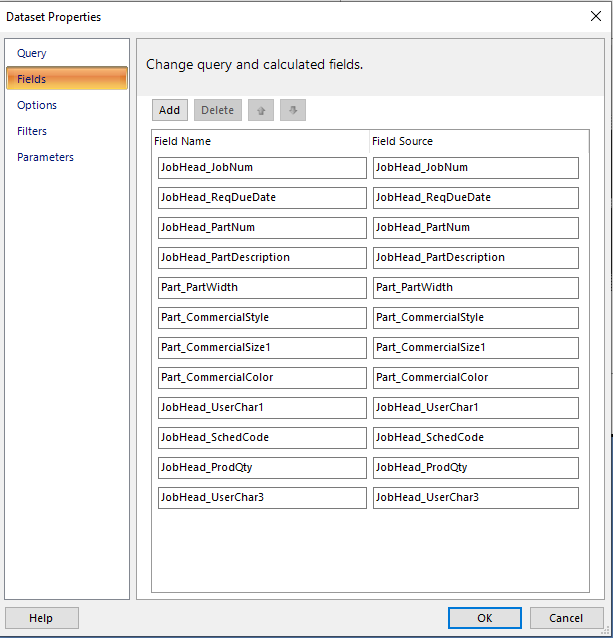613x638 pixels.
Task: Click the Dataset Properties title text
Action: pos(53,17)
